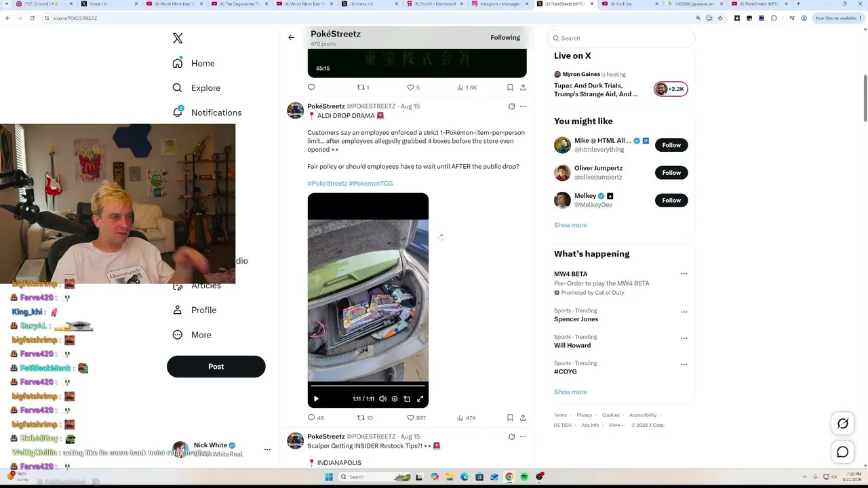Seek on the ALDI video progress bar
Screen dimensions: 868x488
click(x=368, y=386)
